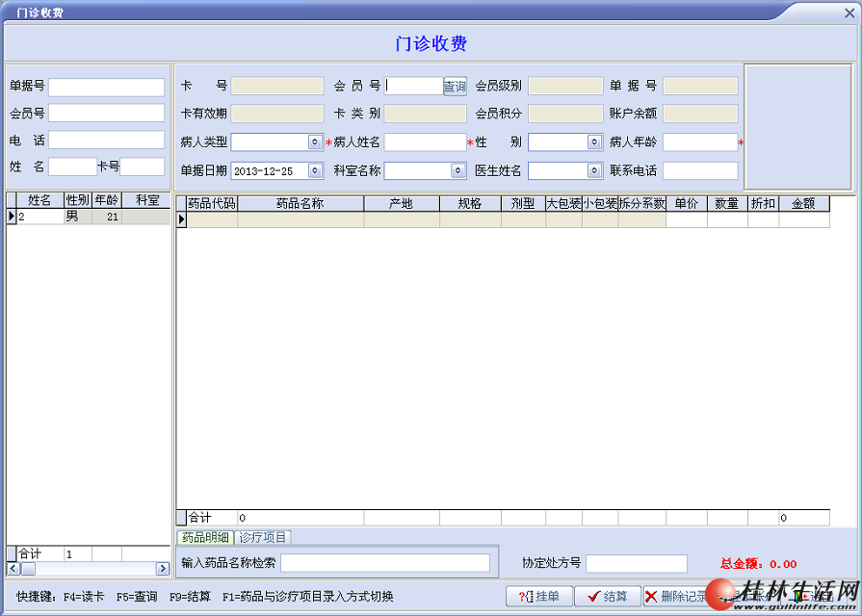Click the 药品名称 column header
The width and height of the screenshot is (862, 616).
click(x=300, y=204)
